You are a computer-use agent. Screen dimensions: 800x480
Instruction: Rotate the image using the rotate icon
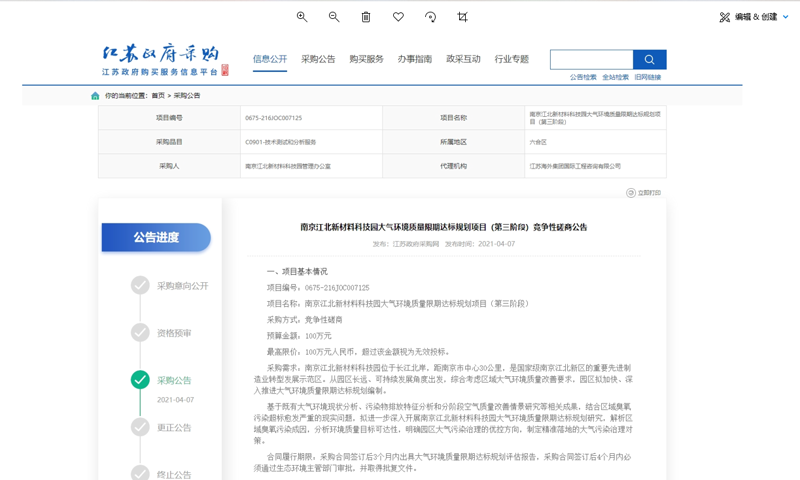[431, 17]
